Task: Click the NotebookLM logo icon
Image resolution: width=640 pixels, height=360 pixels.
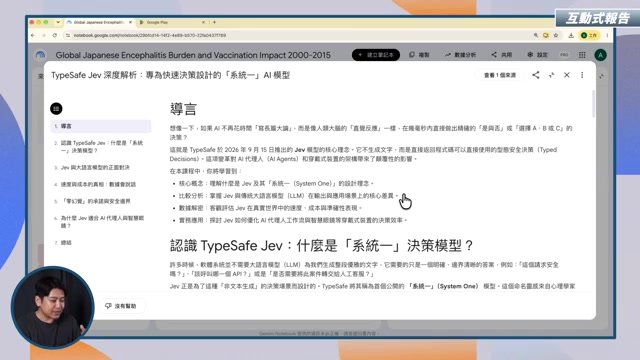Action: 40,55
